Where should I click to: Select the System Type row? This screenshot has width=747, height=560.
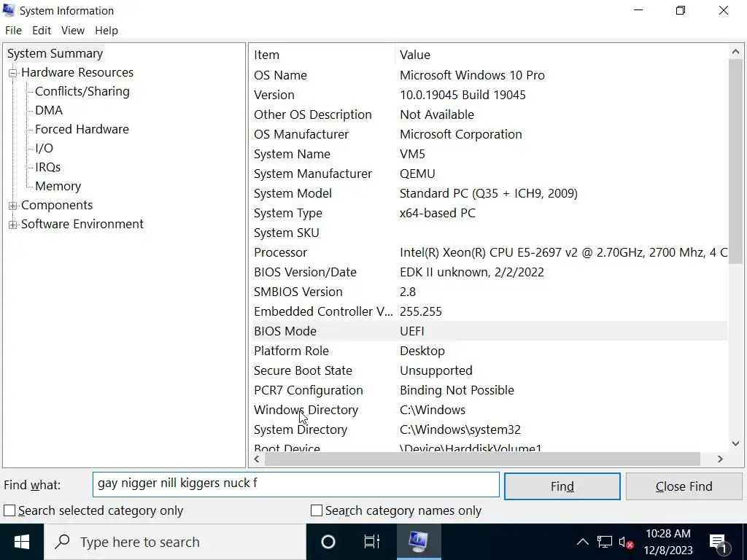[x=489, y=214]
